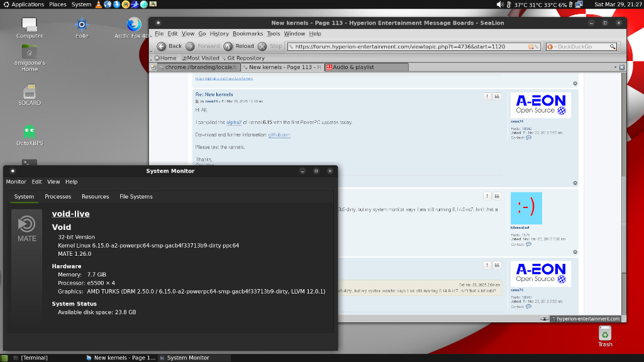Image resolution: width=644 pixels, height=362 pixels.
Task: Launch teal globe panel launcher
Action: coord(144,4)
